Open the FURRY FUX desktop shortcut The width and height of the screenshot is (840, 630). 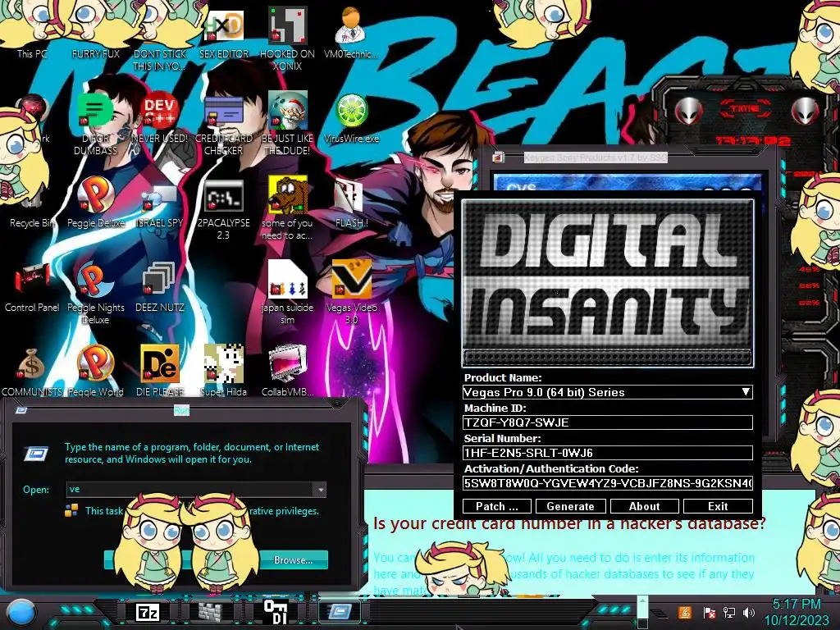pyautogui.click(x=95, y=32)
